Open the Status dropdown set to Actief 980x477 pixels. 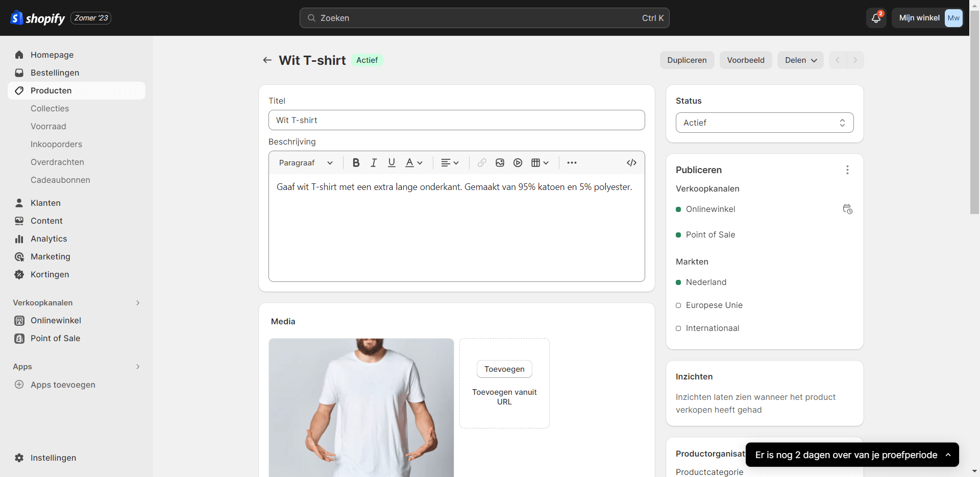click(x=764, y=123)
